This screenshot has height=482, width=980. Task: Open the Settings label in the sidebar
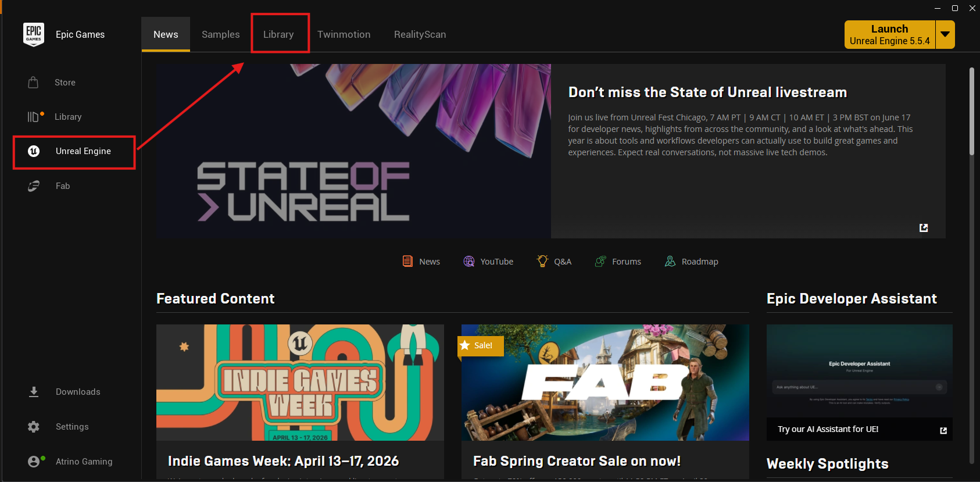pyautogui.click(x=72, y=427)
